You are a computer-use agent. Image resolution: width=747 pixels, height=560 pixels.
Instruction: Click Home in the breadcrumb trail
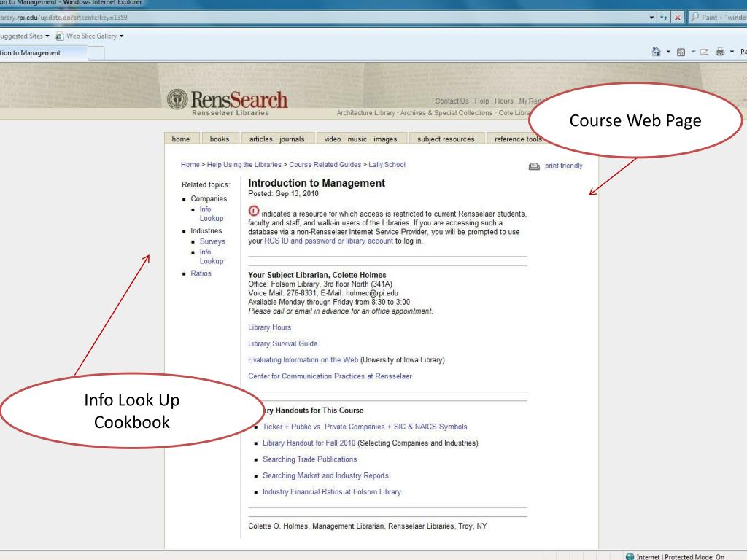(190, 165)
